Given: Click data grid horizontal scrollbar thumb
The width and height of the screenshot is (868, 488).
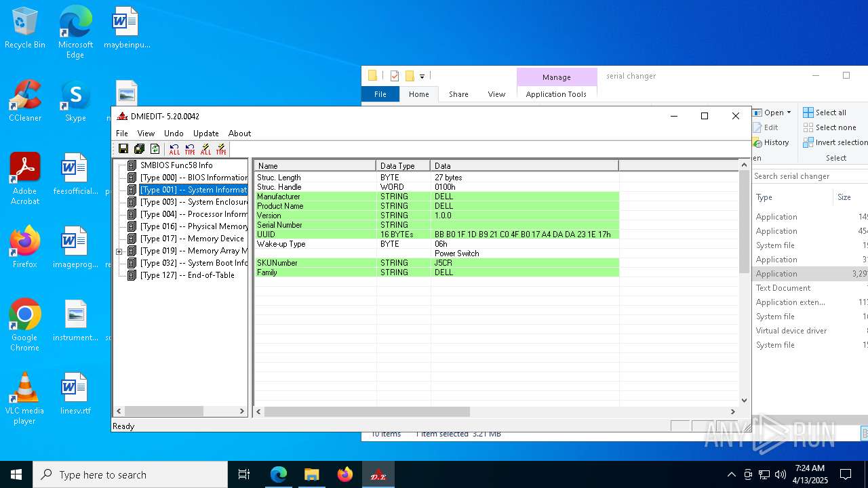Looking at the screenshot, I should (367, 411).
